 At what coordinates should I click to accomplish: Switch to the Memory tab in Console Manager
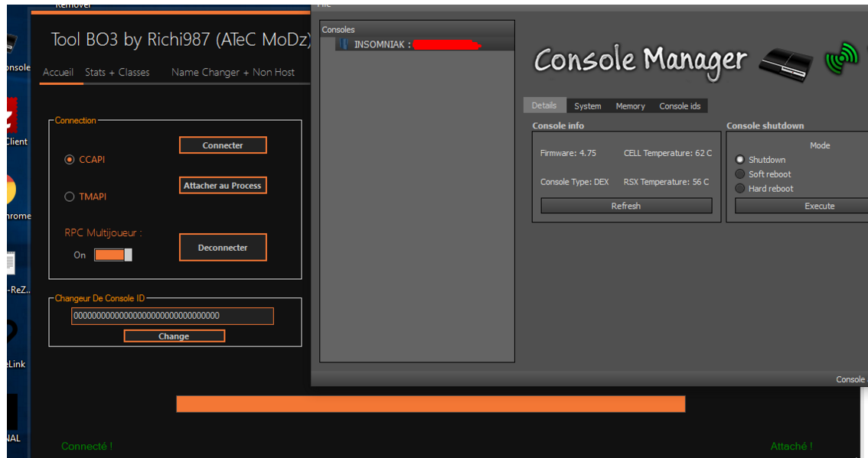(x=630, y=106)
